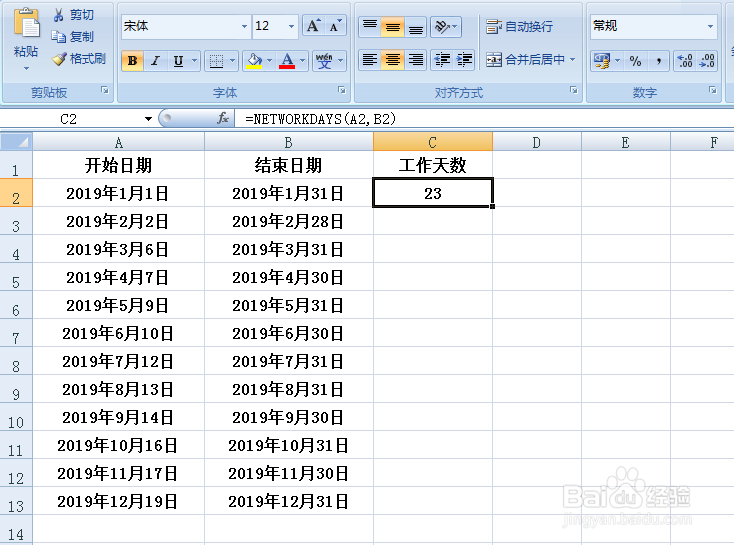This screenshot has height=545, width=734.
Task: Apply Percent Style format
Action: (635, 61)
